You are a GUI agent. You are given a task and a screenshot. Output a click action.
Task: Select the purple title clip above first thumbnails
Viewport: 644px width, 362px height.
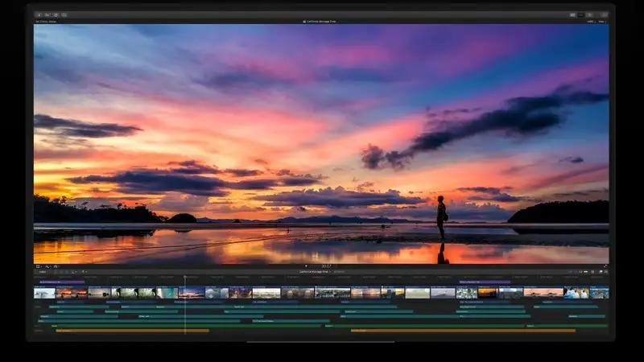pos(61,282)
